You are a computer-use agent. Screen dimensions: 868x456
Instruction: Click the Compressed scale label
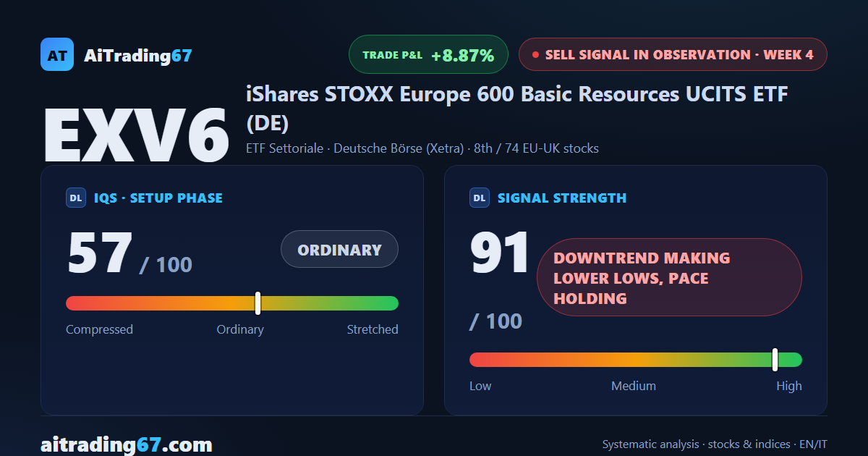click(x=99, y=329)
